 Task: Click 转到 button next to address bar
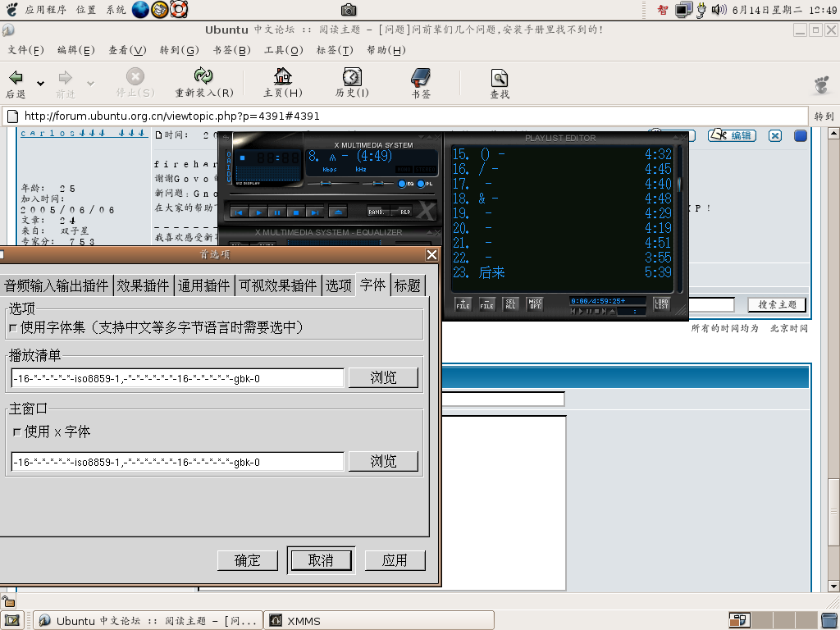pyautogui.click(x=824, y=116)
